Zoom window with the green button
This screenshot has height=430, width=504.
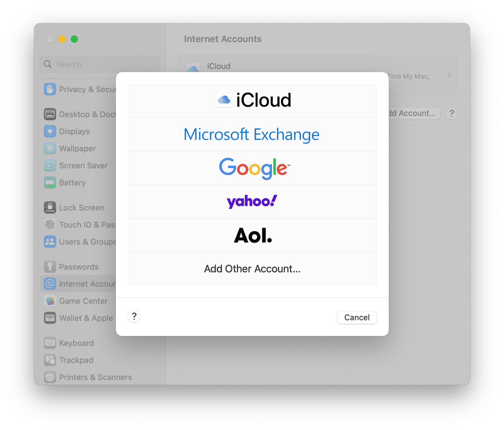pos(75,39)
